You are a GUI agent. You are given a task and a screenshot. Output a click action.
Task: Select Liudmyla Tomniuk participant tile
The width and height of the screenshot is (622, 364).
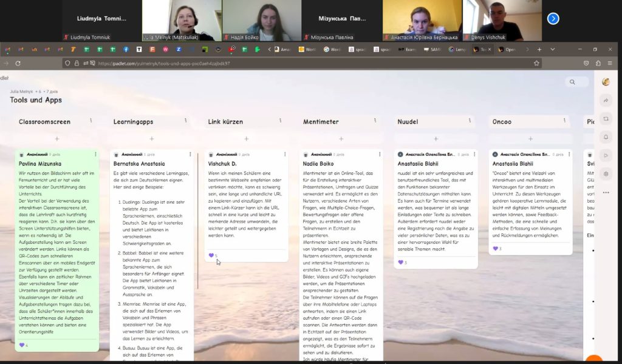pyautogui.click(x=102, y=21)
